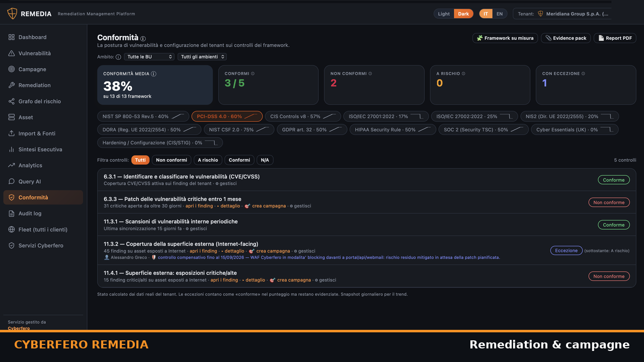Viewport: 644px width, 362px height.
Task: Click Non conforme badge on control 6.3.3
Action: pos(609,202)
